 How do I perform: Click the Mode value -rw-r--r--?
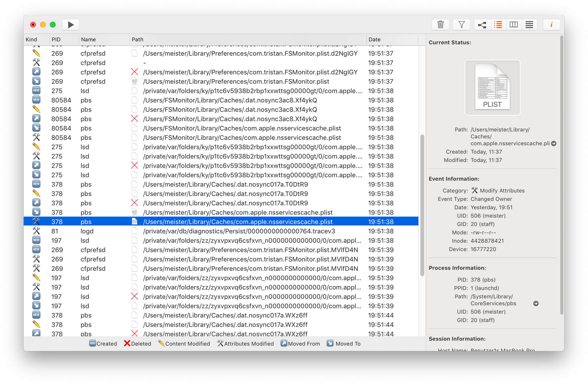(x=483, y=233)
